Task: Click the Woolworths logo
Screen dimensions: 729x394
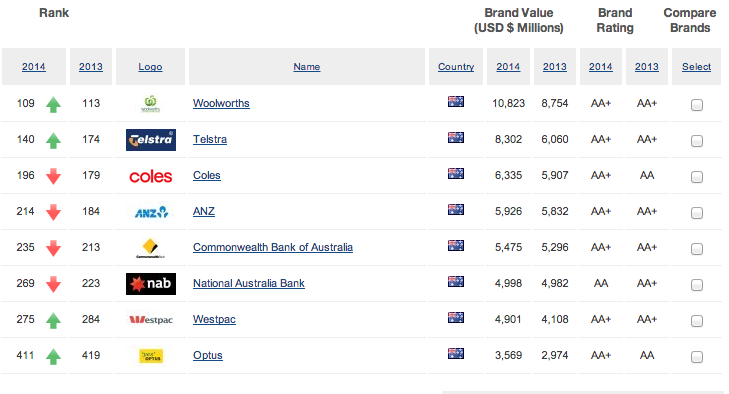Action: [150, 104]
